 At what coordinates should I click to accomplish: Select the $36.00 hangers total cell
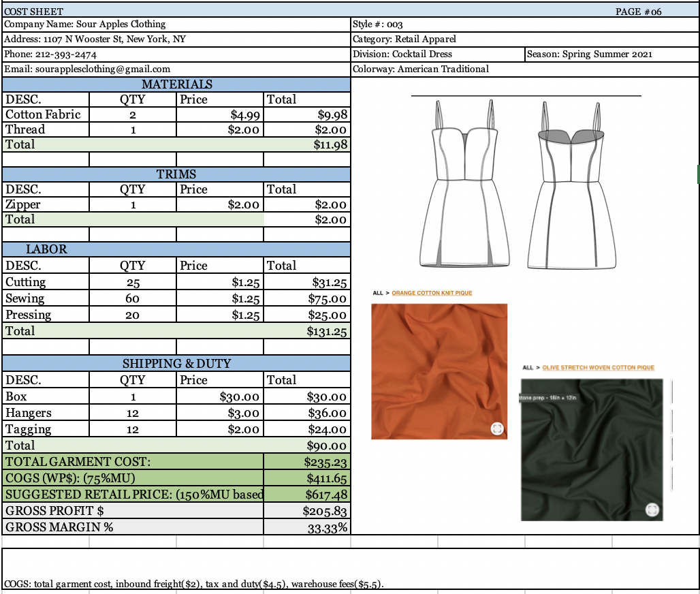tap(307, 413)
